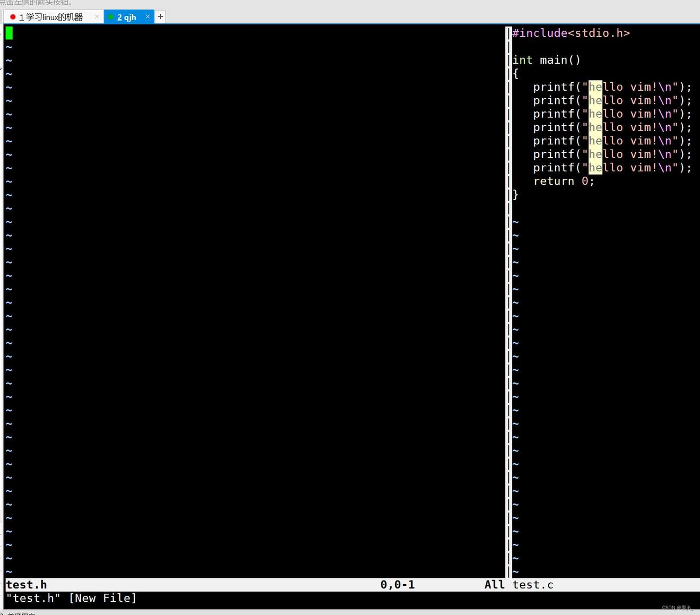Click the "All" scroll position indicator
The height and width of the screenshot is (615, 700).
click(x=494, y=585)
